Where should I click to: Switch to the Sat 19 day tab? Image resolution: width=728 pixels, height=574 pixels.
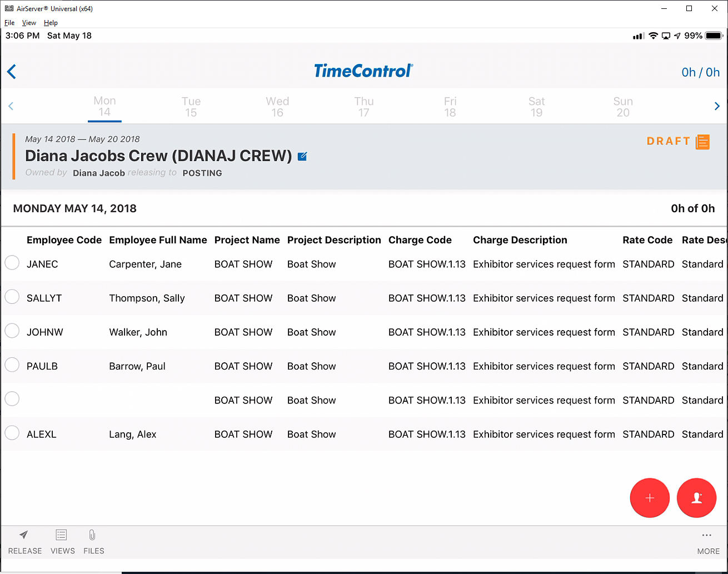coord(536,107)
